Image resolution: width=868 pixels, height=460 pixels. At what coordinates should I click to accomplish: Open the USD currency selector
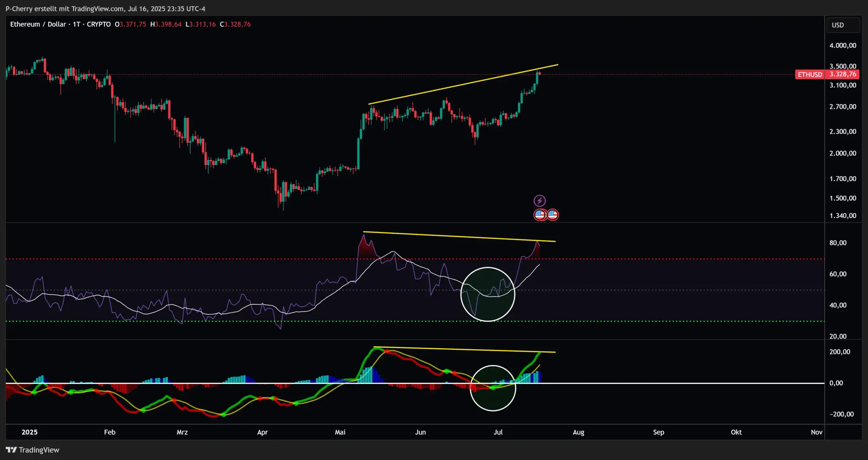point(843,25)
